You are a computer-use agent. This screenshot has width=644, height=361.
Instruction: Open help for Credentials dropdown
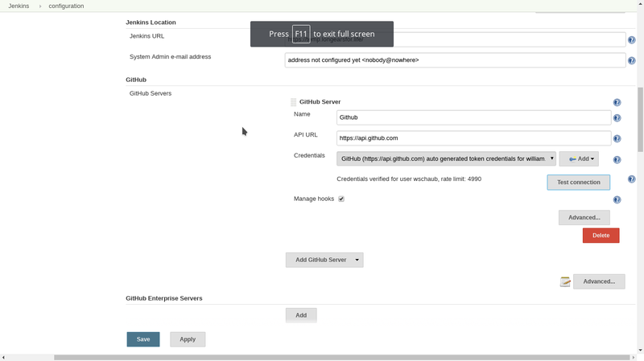[x=617, y=160]
